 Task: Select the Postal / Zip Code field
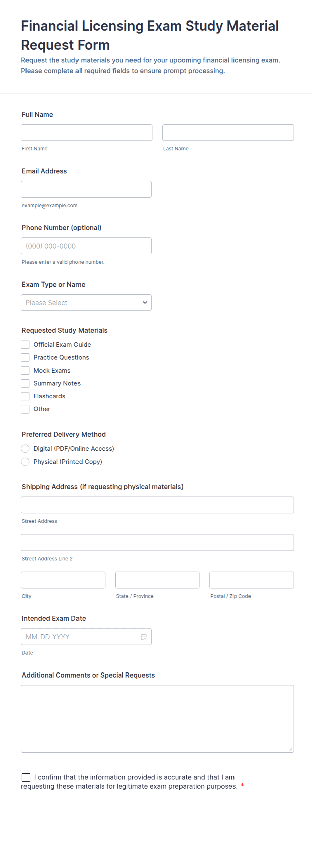(251, 580)
